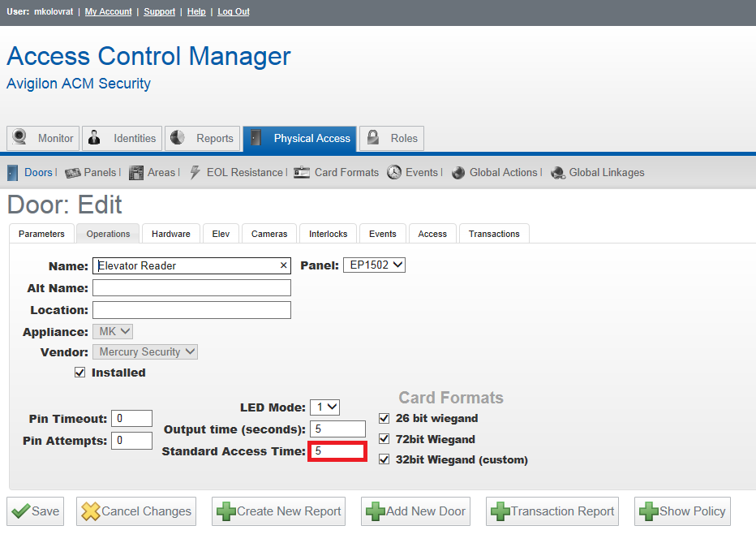Click the Areas icon
The height and width of the screenshot is (543, 756).
pyautogui.click(x=136, y=172)
